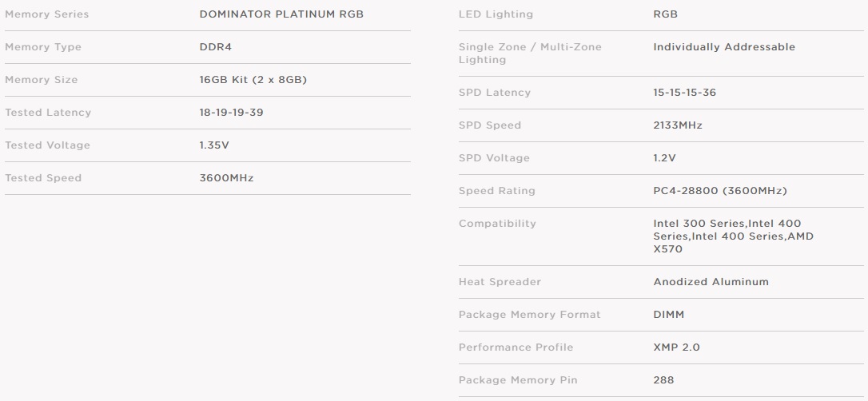Image resolution: width=868 pixels, height=401 pixels.
Task: Click the Anodized Aluminum heat spreader value
Action: tap(711, 281)
